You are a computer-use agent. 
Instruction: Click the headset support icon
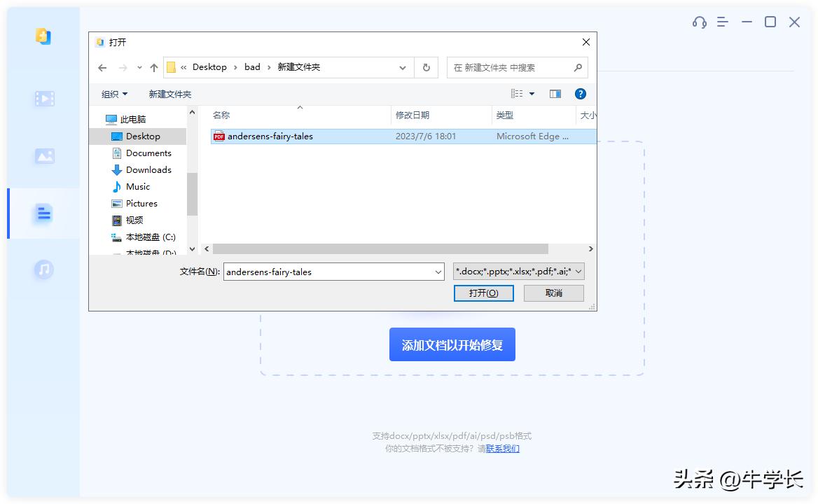(698, 22)
